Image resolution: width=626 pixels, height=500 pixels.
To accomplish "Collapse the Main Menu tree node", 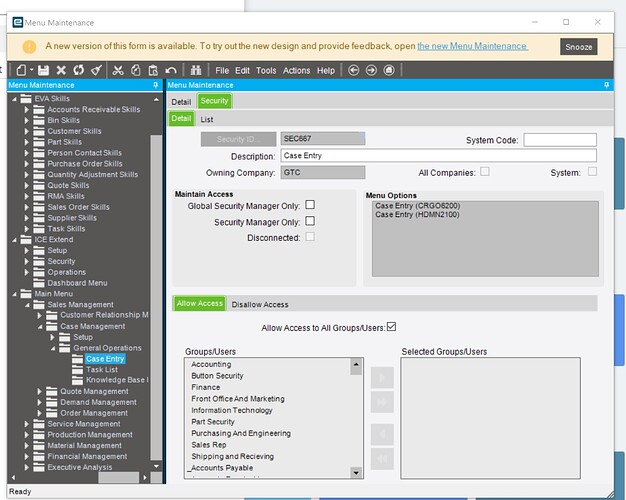I will [15, 294].
